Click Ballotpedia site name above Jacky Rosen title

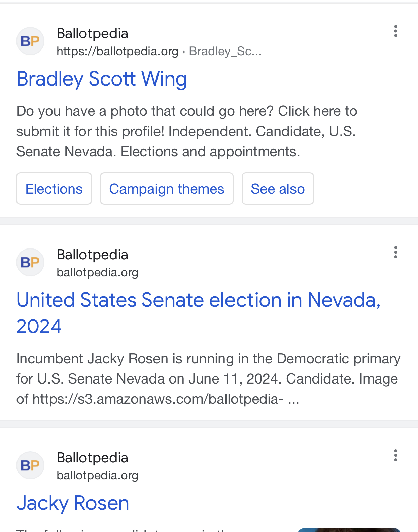[92, 458]
